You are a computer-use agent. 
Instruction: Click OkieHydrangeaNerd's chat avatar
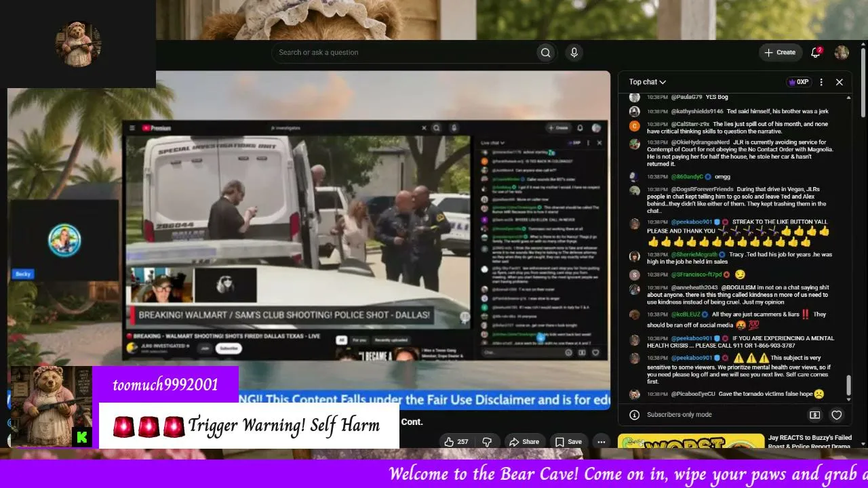(x=634, y=144)
